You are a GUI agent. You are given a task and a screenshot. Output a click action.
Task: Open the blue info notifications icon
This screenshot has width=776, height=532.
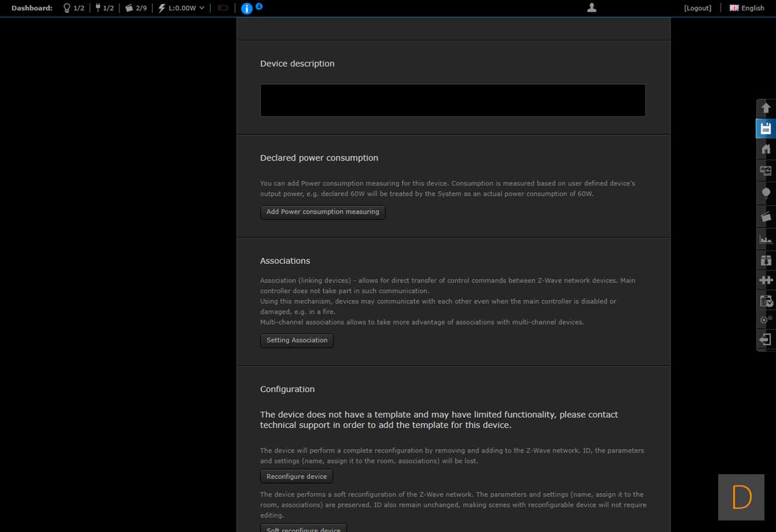coord(247,8)
